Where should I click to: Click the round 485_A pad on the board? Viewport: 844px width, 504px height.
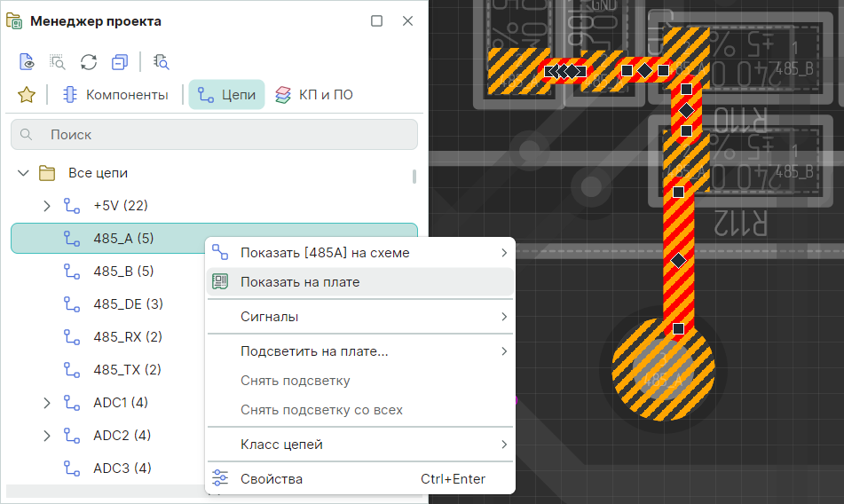(x=664, y=369)
